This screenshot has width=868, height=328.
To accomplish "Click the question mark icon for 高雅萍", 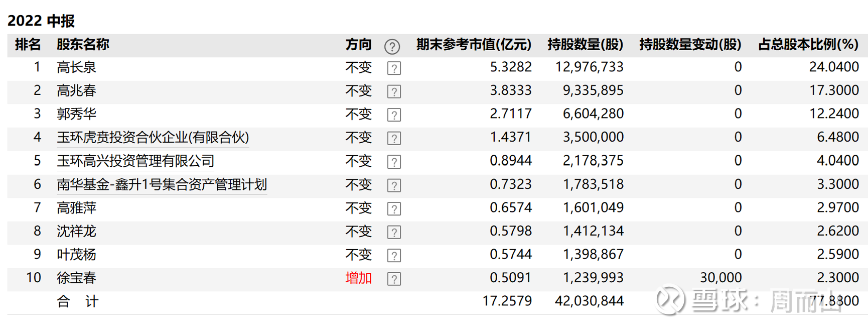I will 394,209.
